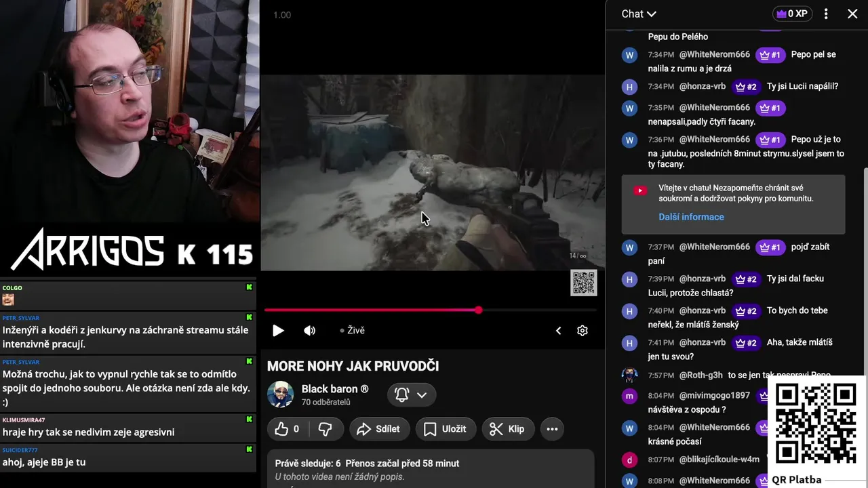
Task: Click the COLGO emote image
Action: coord(8,299)
